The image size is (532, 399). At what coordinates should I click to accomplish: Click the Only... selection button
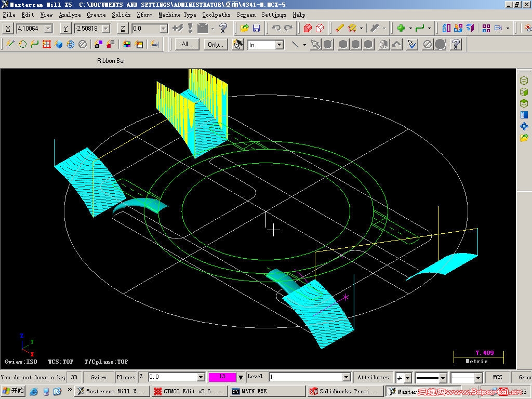click(215, 45)
